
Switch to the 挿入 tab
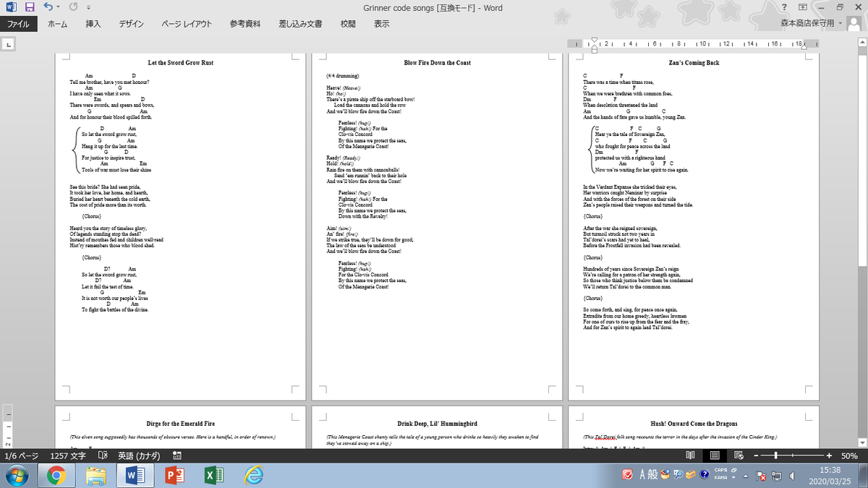pyautogui.click(x=93, y=24)
